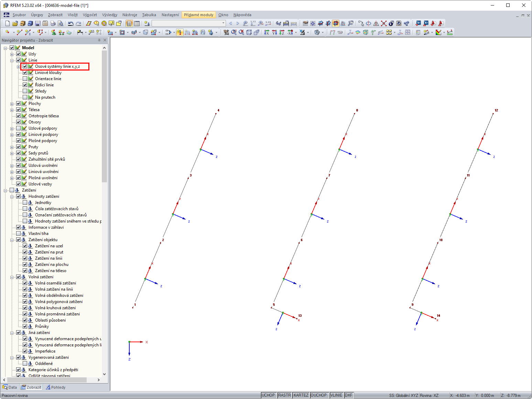Toggle UCHOP in the status bar
The width and height of the screenshot is (532, 399).
tap(268, 395)
